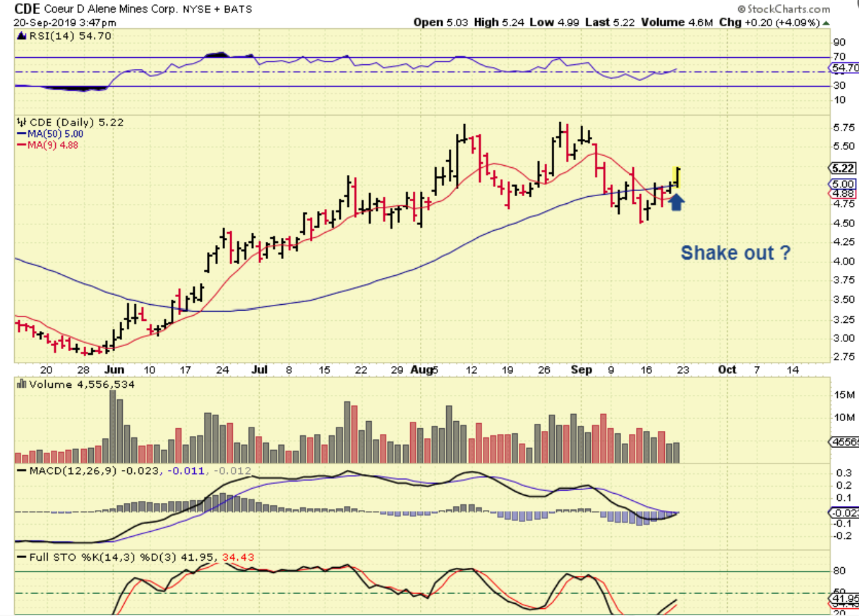
Task: Click the MACD(12,26,9) indicator label
Action: (73, 471)
